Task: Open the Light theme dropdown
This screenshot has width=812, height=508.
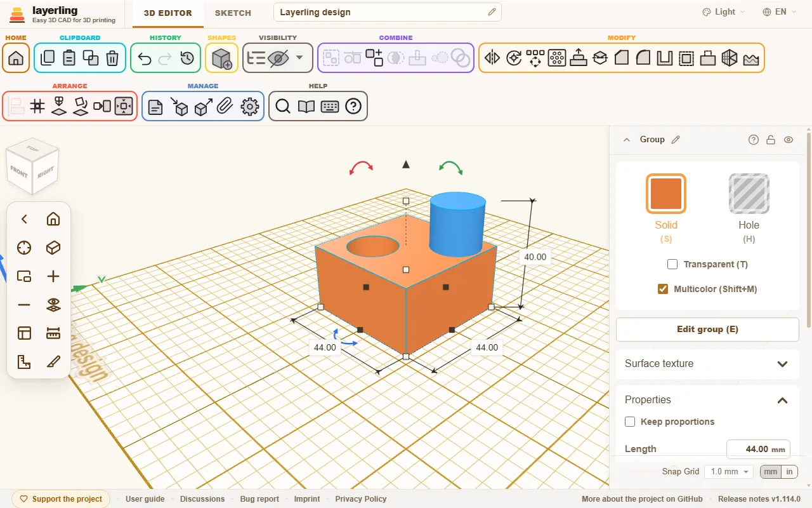Action: click(x=724, y=12)
